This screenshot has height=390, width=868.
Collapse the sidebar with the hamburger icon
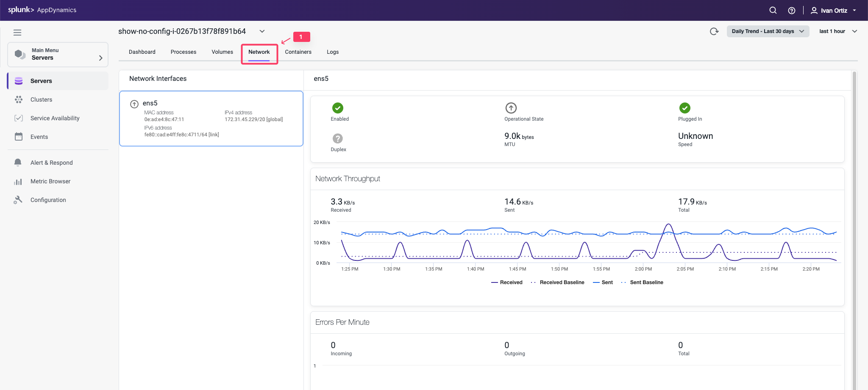[17, 32]
